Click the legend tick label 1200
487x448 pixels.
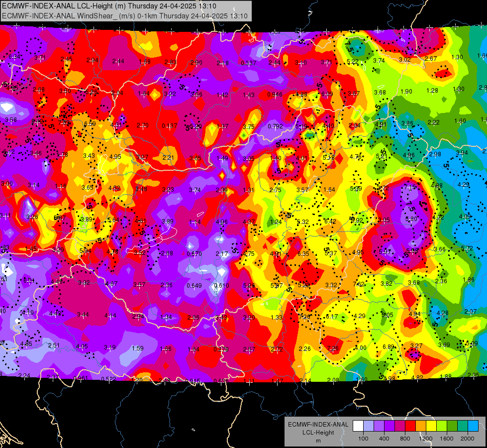click(425, 439)
